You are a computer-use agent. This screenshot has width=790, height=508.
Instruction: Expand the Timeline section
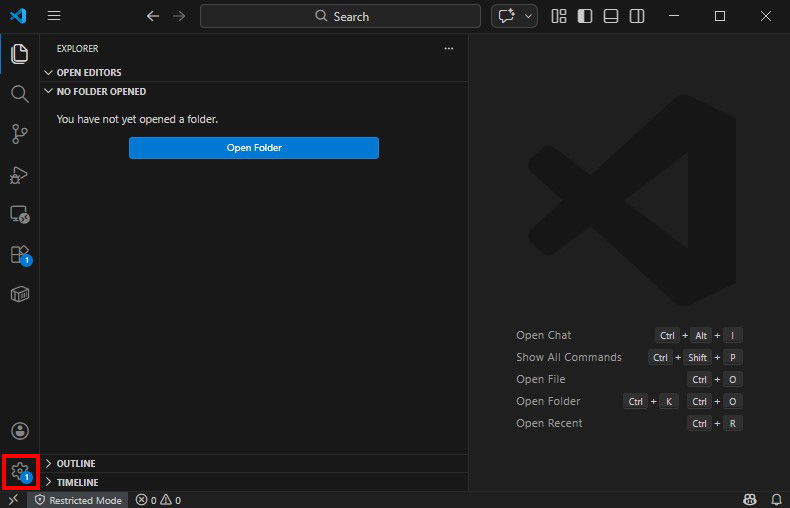click(x=254, y=482)
